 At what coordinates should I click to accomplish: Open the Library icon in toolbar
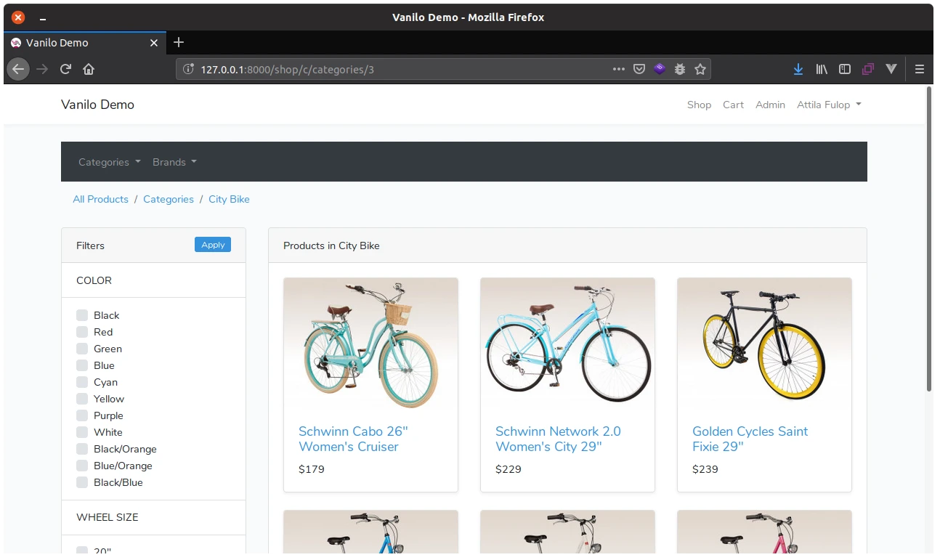pos(822,69)
